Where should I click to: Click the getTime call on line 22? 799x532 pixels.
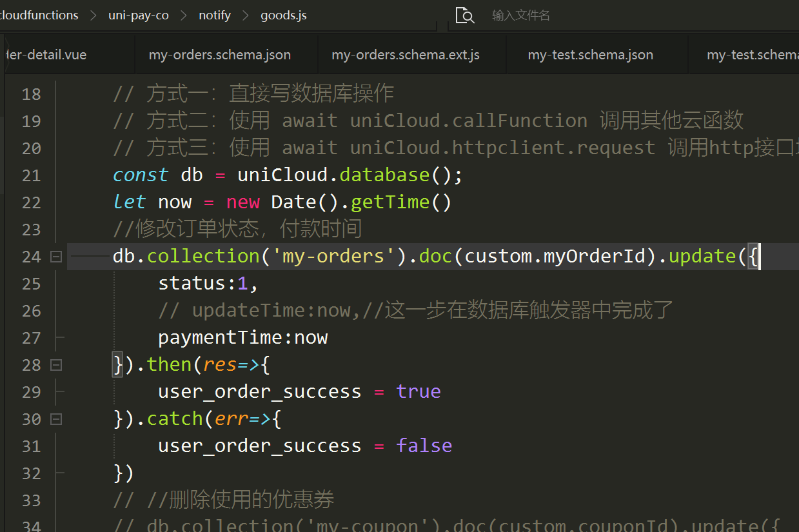390,202
